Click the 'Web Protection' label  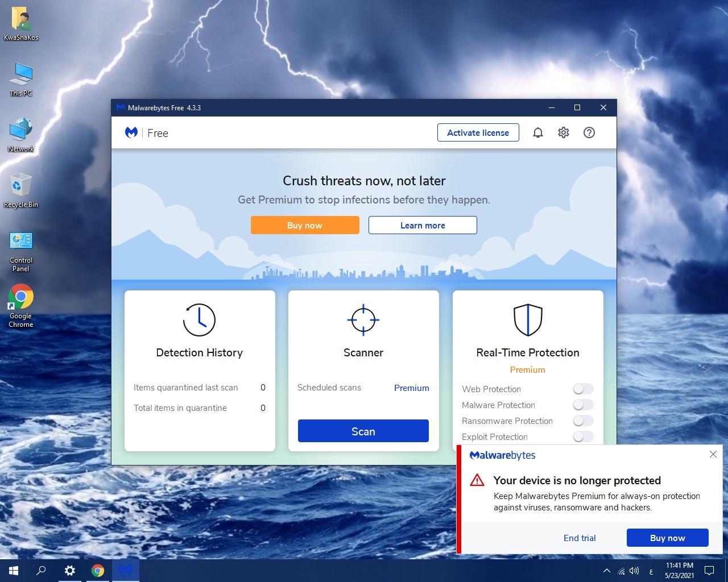click(x=491, y=389)
